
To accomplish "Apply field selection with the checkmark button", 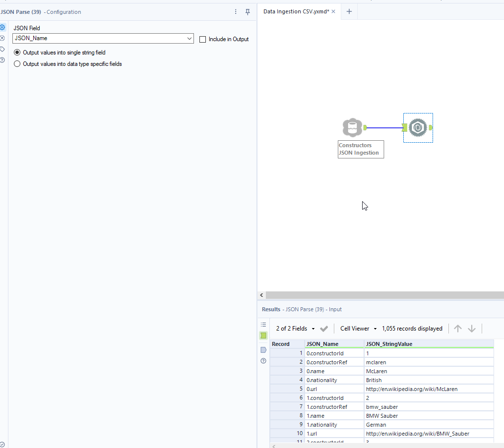I will point(324,328).
